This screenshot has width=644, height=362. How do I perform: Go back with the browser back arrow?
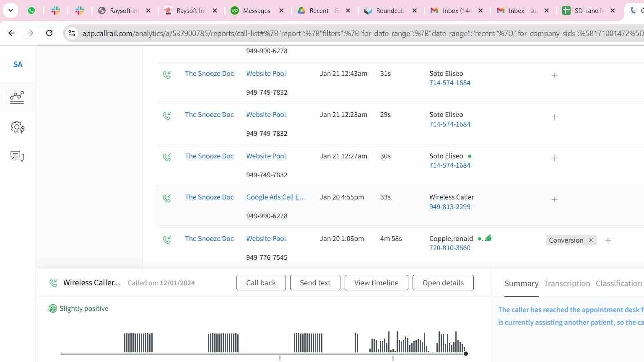click(x=12, y=33)
